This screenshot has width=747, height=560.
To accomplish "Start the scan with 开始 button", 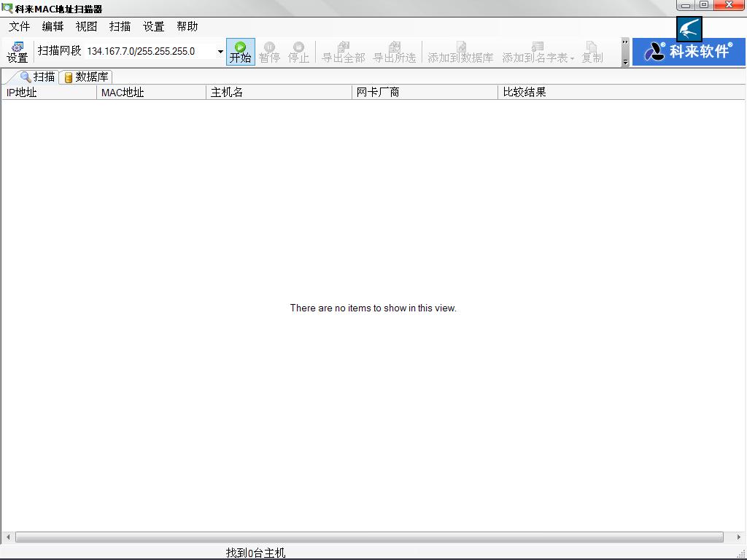I will pos(240,52).
